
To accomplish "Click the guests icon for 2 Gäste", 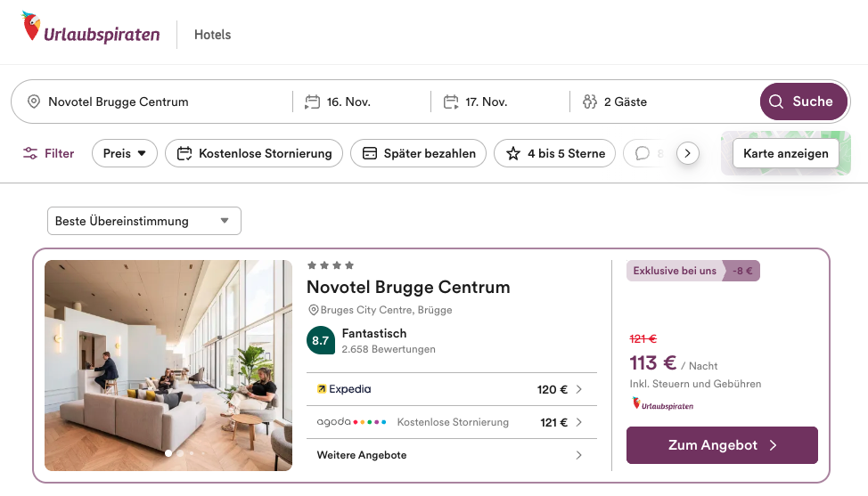I will [589, 102].
